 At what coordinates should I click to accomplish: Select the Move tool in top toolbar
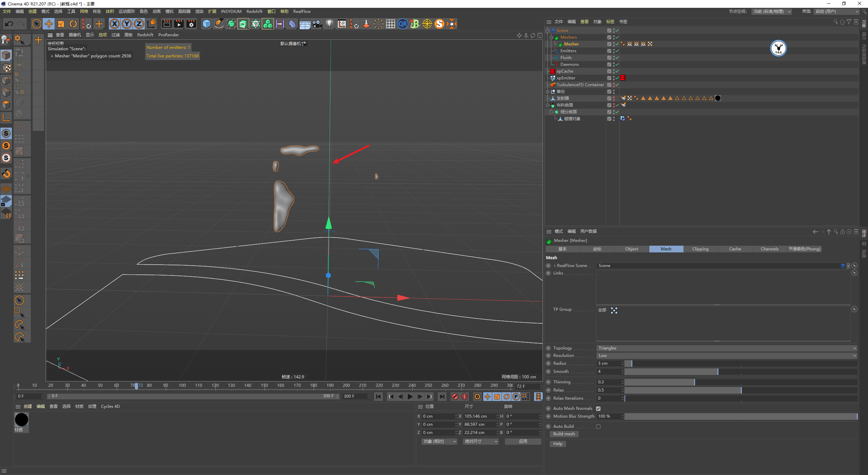[x=49, y=24]
